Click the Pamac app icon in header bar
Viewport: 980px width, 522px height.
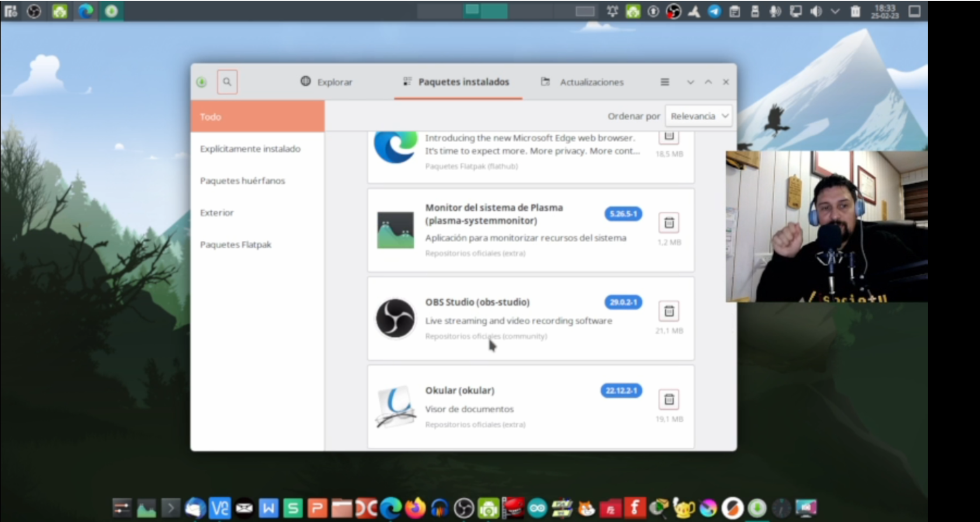[201, 82]
